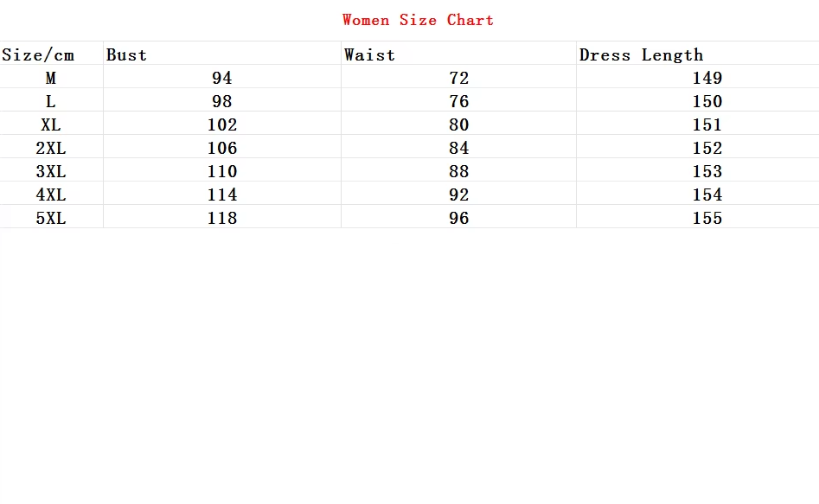Select waist value 76 in L row
This screenshot has width=819, height=504.
tap(459, 102)
